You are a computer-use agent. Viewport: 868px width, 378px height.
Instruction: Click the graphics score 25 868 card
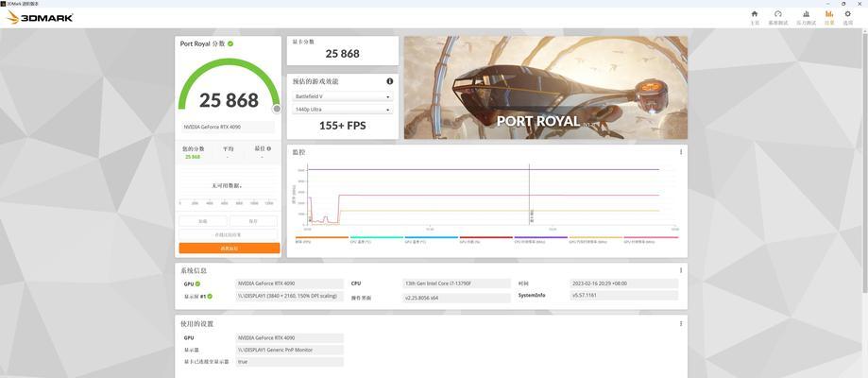click(343, 51)
